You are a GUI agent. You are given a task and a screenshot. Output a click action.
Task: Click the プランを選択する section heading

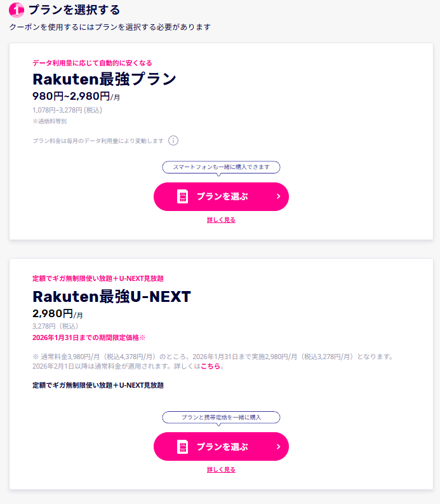click(x=74, y=10)
